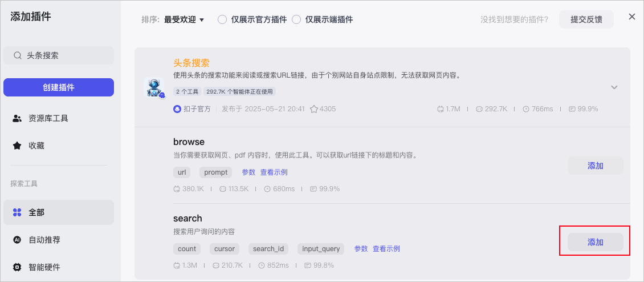Click the 380.1K call count icon for browse
The image size is (644, 282).
[177, 189]
